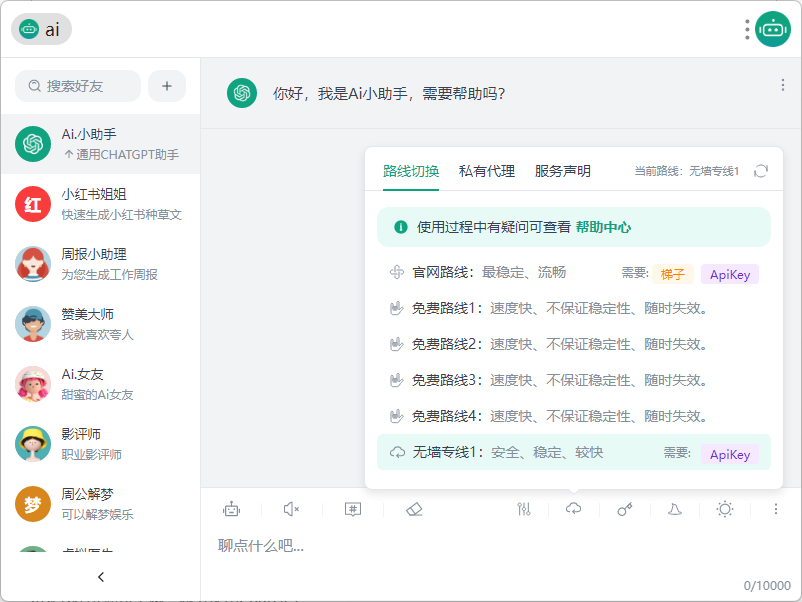Switch to the 私有代理 tab
The width and height of the screenshot is (802, 602).
pyautogui.click(x=487, y=171)
